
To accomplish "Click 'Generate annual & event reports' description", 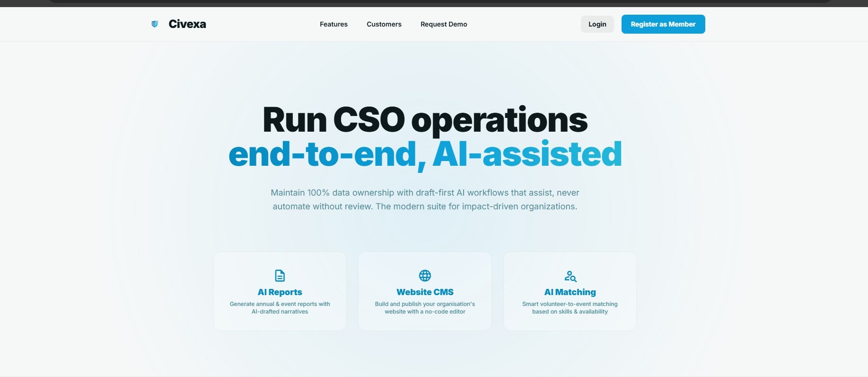I will (280, 308).
